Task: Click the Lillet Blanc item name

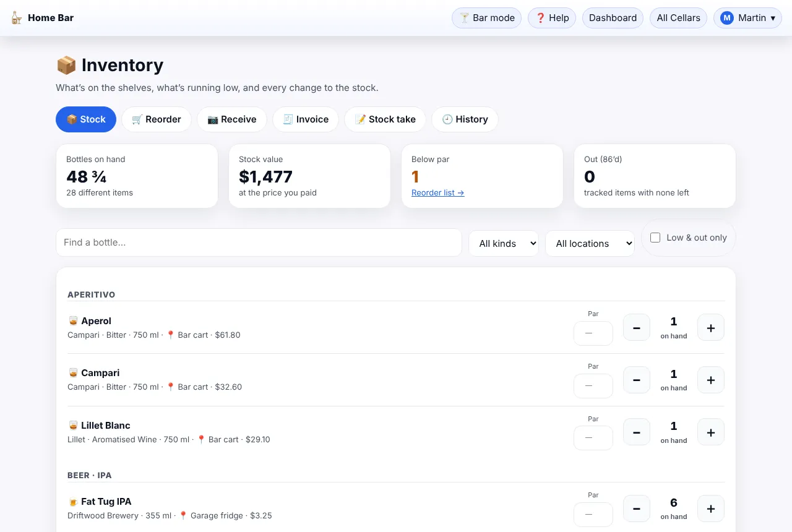Action: [106, 426]
